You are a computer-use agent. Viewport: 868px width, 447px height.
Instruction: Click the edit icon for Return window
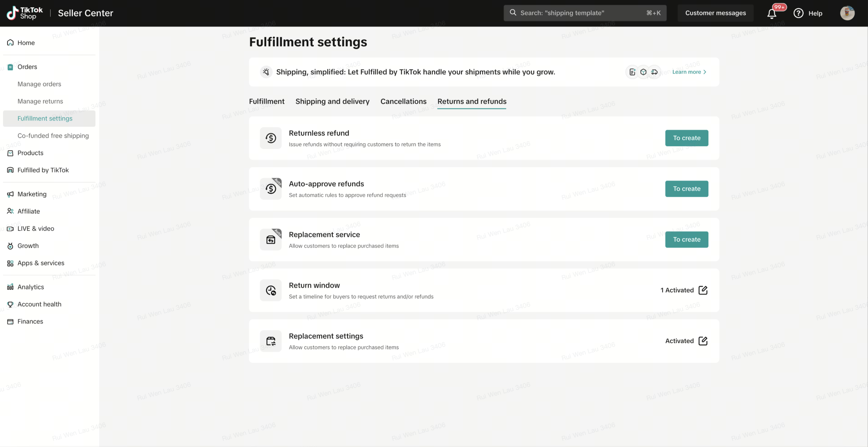703,290
